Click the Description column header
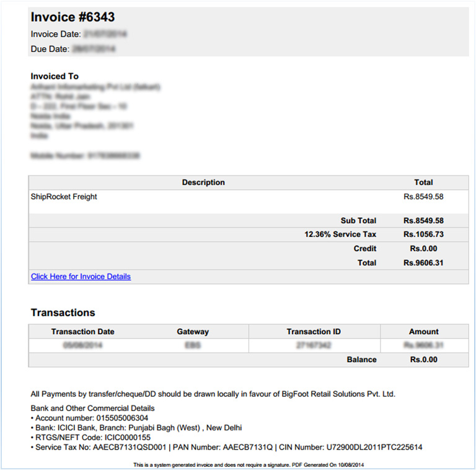 203,182
